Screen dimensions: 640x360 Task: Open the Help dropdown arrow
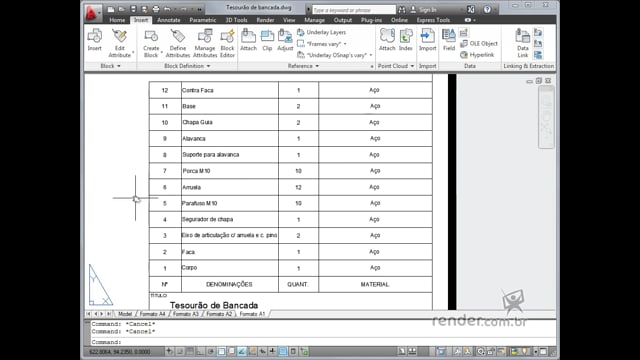click(x=495, y=9)
